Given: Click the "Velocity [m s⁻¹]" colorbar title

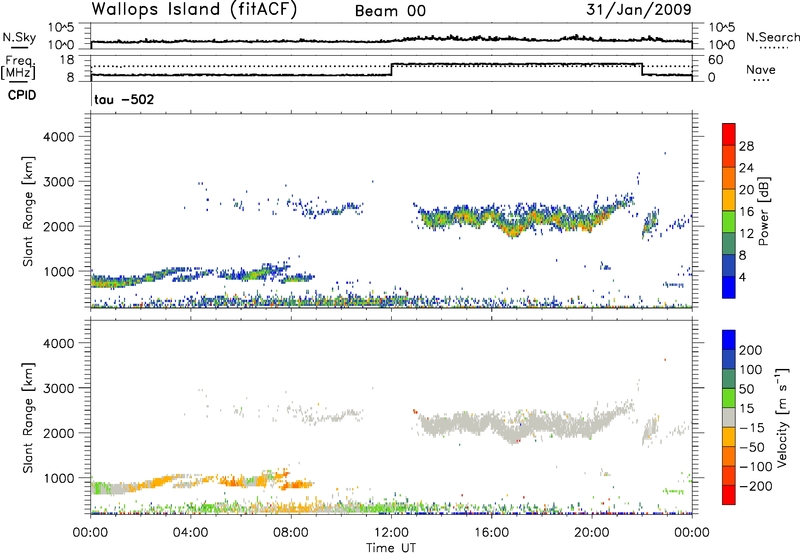Looking at the screenshot, I should (x=783, y=417).
